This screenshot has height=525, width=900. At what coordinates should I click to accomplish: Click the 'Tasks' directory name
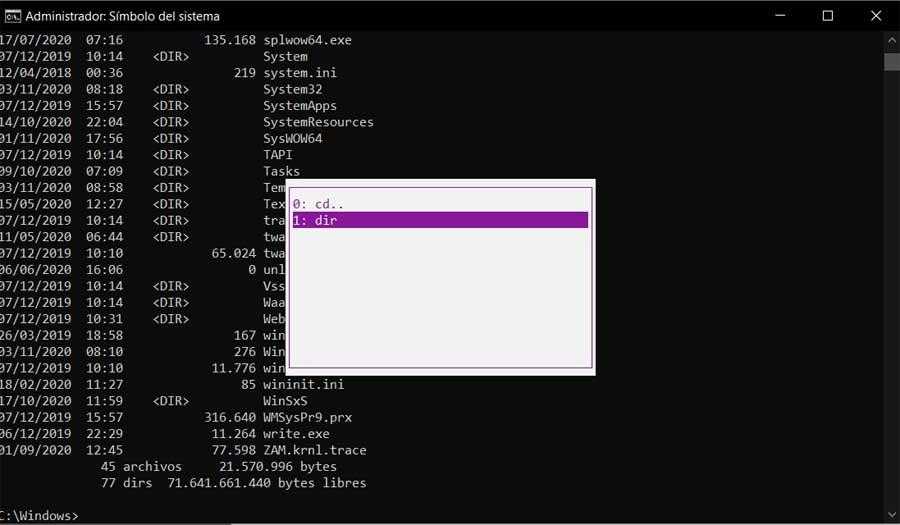pyautogui.click(x=282, y=172)
